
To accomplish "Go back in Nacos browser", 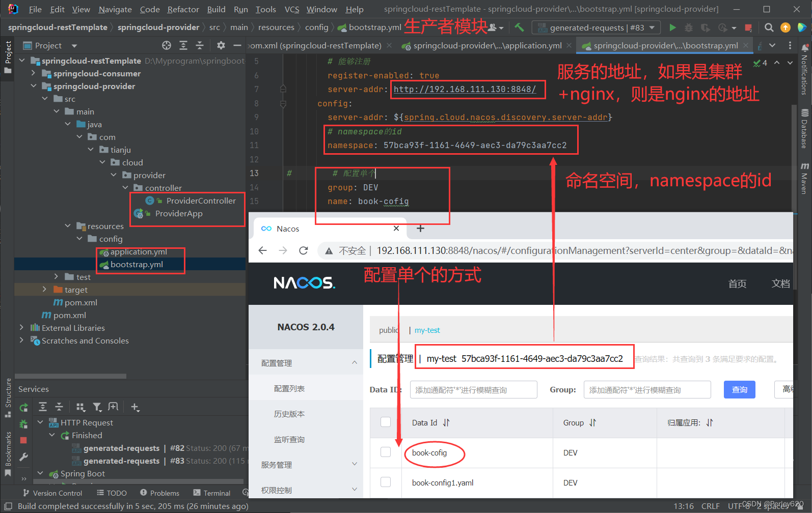I will tap(263, 250).
